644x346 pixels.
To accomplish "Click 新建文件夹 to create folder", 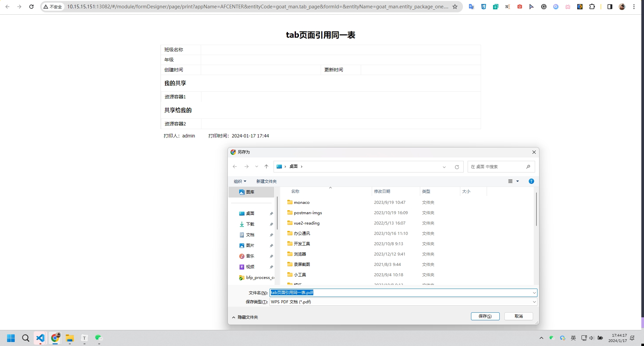I will (x=266, y=181).
